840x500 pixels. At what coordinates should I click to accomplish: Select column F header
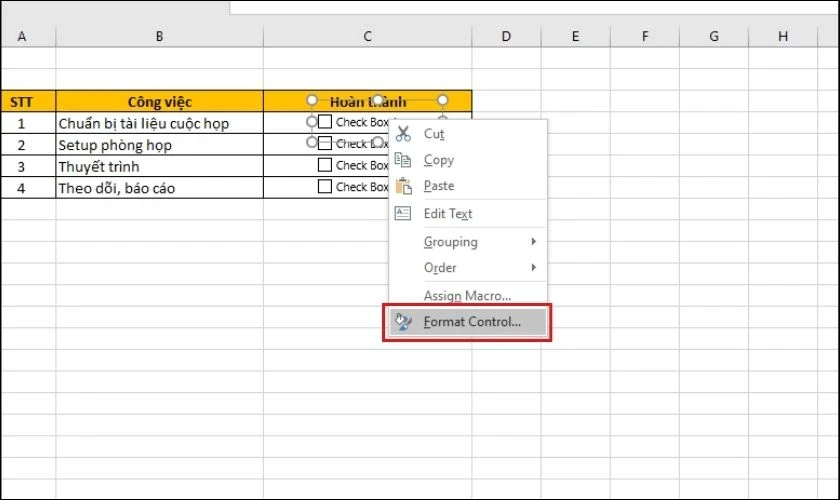click(x=644, y=36)
